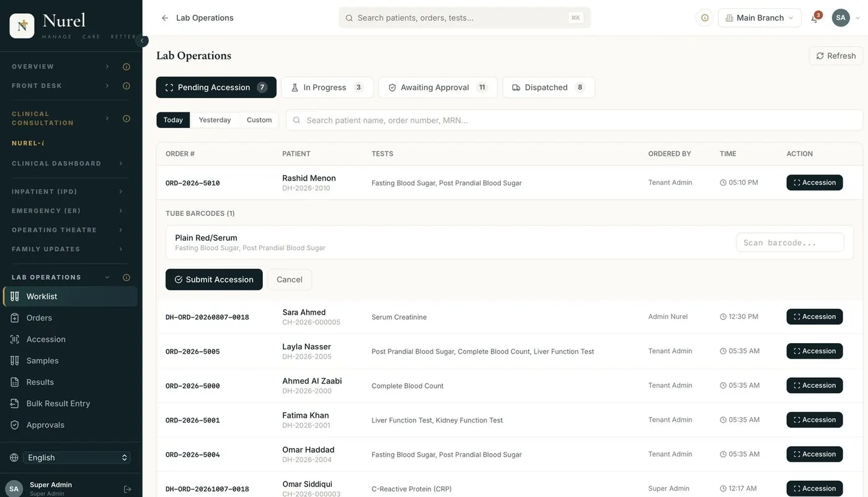Expand the Clinical Dashboard section
Screen dimensions: 868x497
coord(121,163)
